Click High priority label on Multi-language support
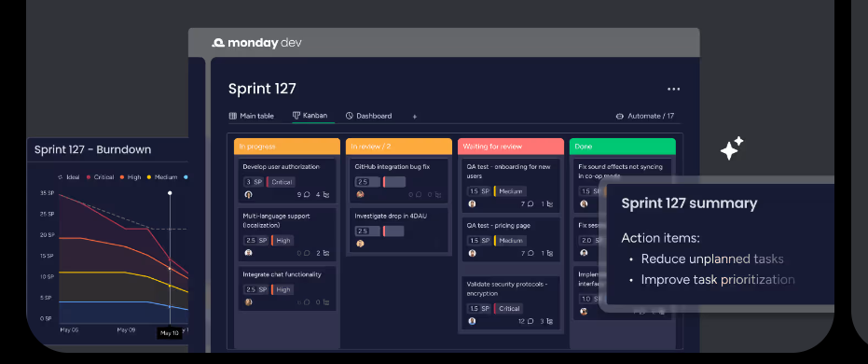Screen dimensions: 868x364 282,241
